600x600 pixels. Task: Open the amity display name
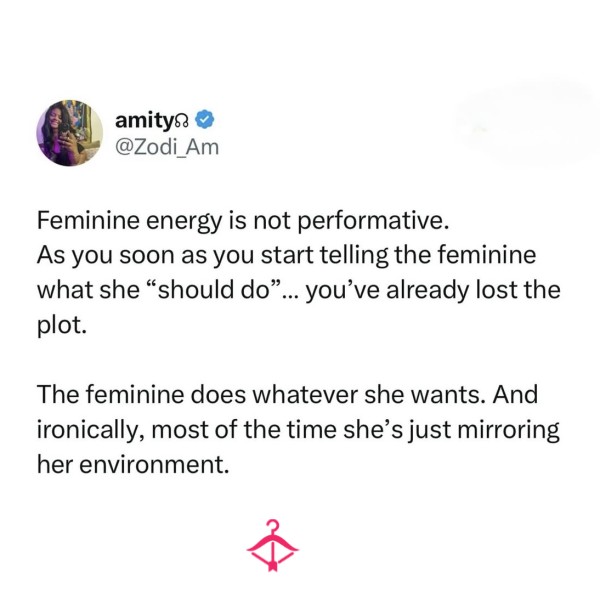click(144, 121)
